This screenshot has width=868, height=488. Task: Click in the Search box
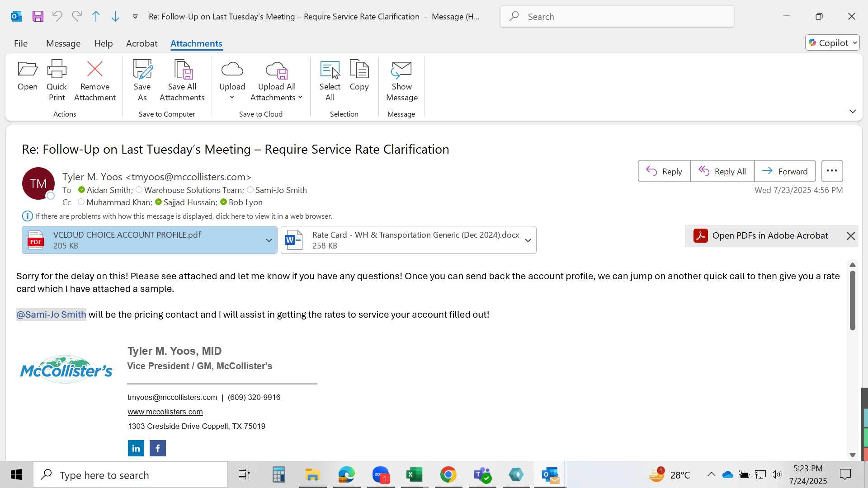point(617,17)
